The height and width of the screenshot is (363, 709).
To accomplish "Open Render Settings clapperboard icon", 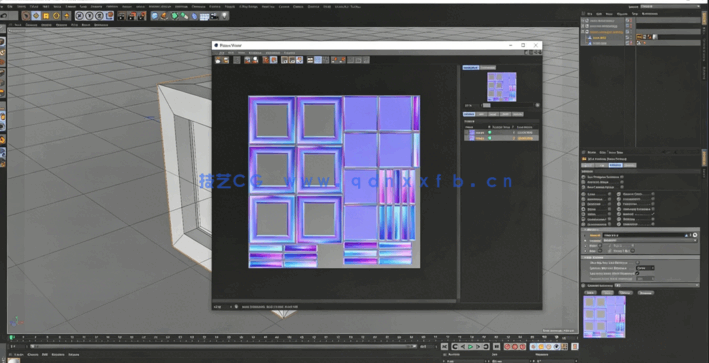I will click(142, 16).
